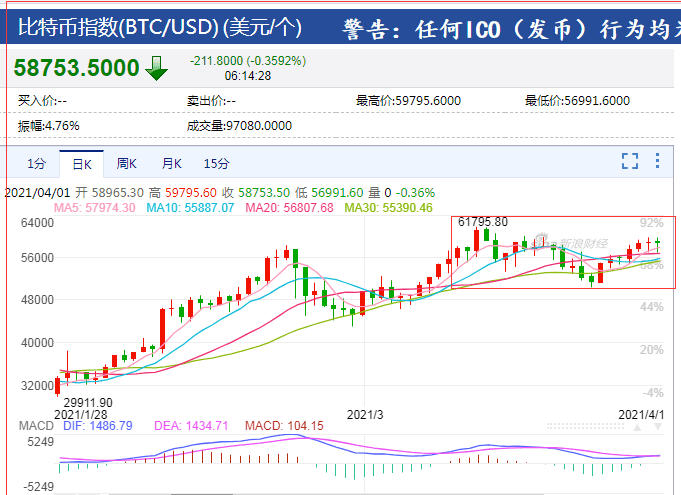
Task: Click the dotted drag handle above MACD panel
Action: click(x=585, y=426)
